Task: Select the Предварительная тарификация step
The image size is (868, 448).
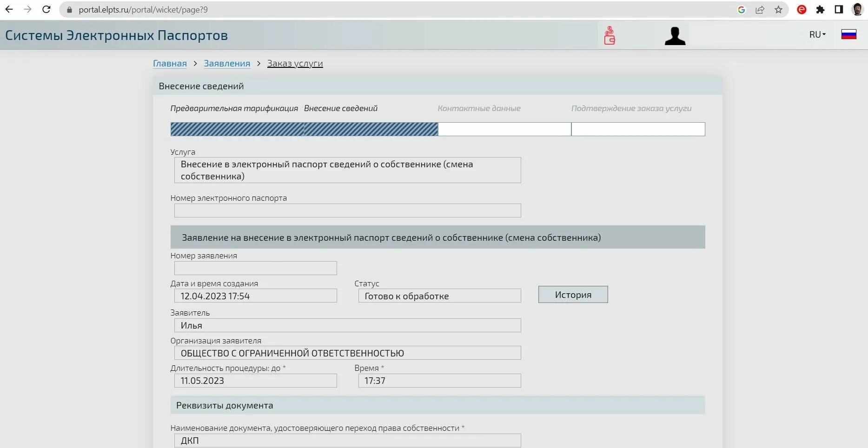Action: point(234,108)
